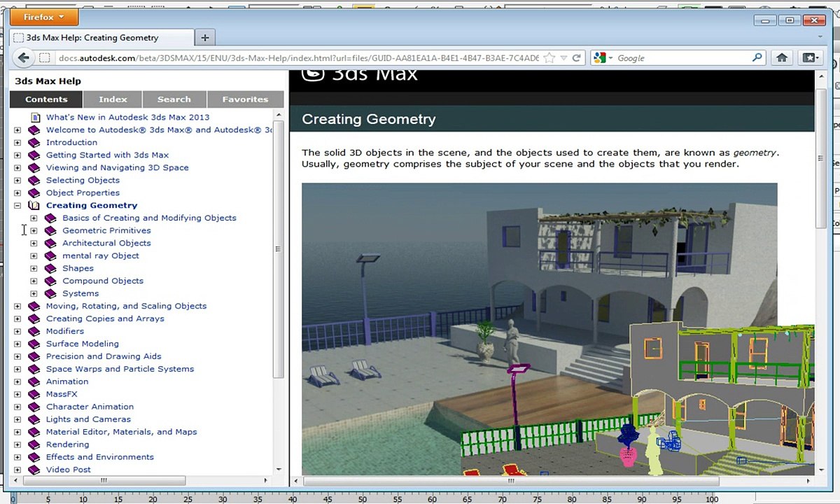840x504 pixels.
Task: Click the book icon next to Compound Objects
Action: pyautogui.click(x=50, y=281)
